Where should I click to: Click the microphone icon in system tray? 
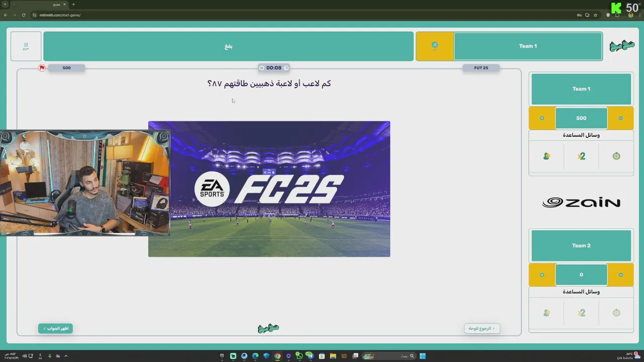pos(49,356)
